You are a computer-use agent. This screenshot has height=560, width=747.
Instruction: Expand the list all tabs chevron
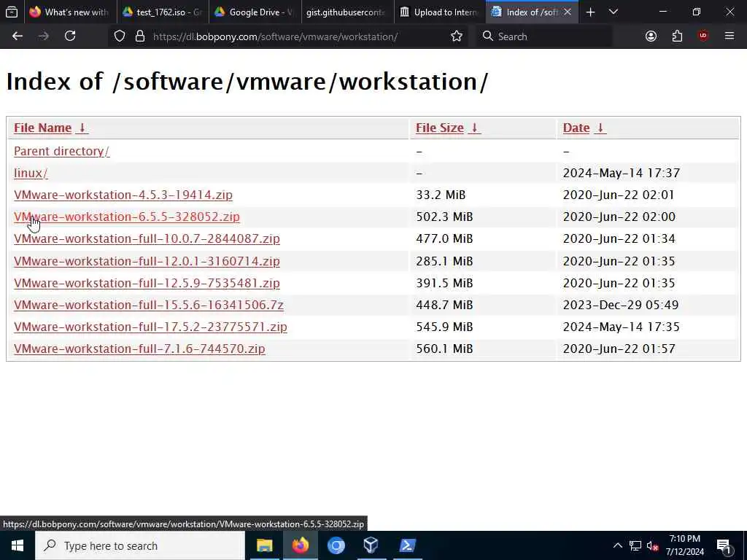614,12
